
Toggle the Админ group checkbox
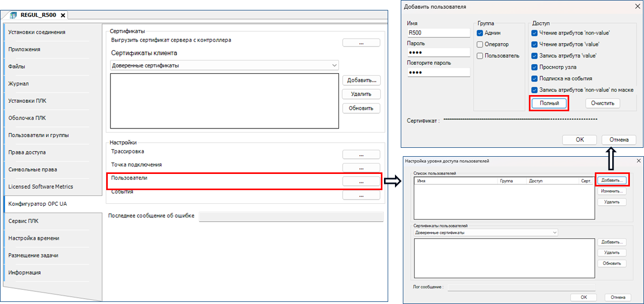click(x=480, y=33)
